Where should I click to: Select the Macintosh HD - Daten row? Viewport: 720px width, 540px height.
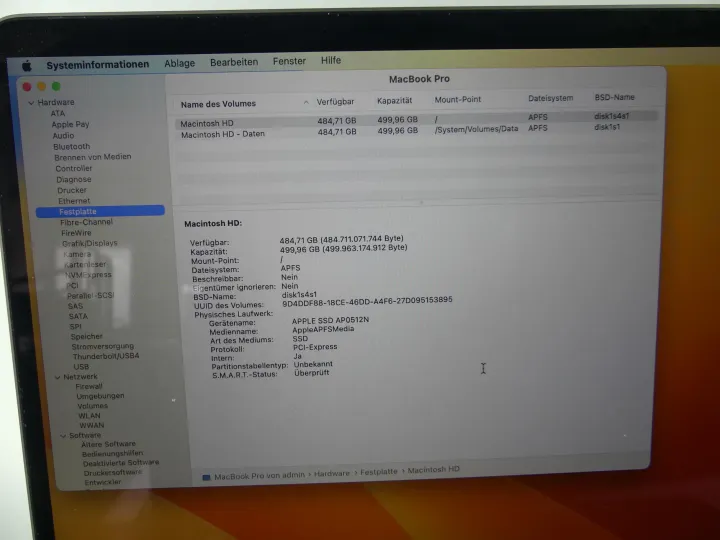tap(416, 131)
